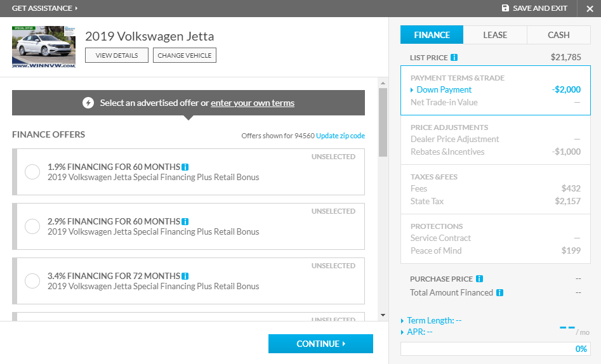Click the Total Amount Financed info icon
The width and height of the screenshot is (601, 364).
click(499, 293)
